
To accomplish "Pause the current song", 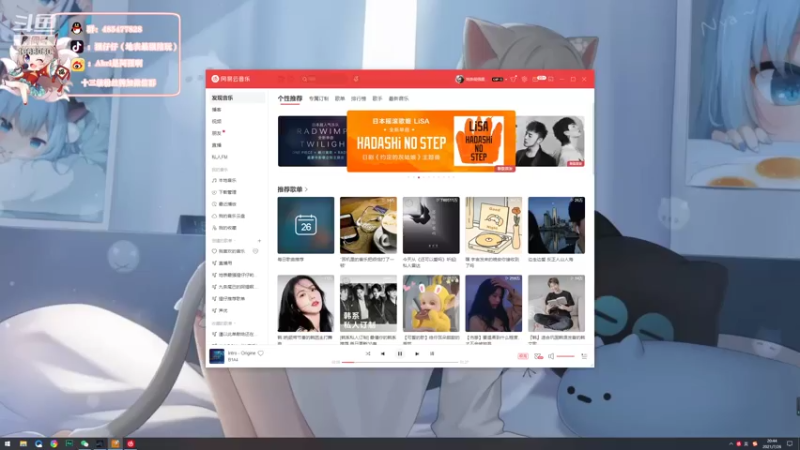I will click(400, 354).
